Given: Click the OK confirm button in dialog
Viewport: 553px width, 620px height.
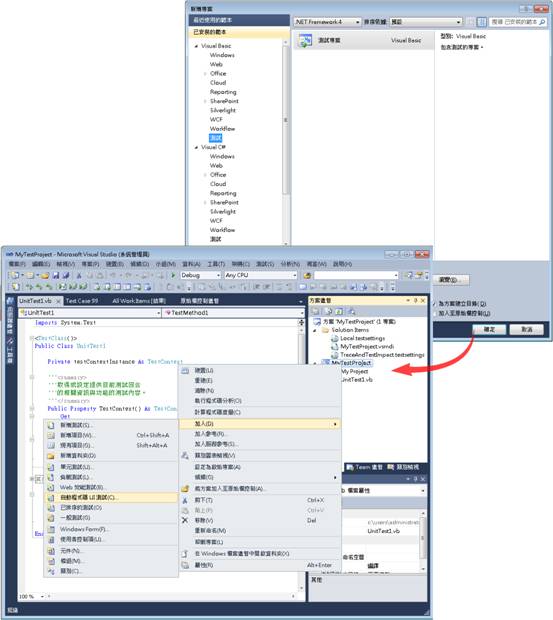Looking at the screenshot, I should pos(489,329).
